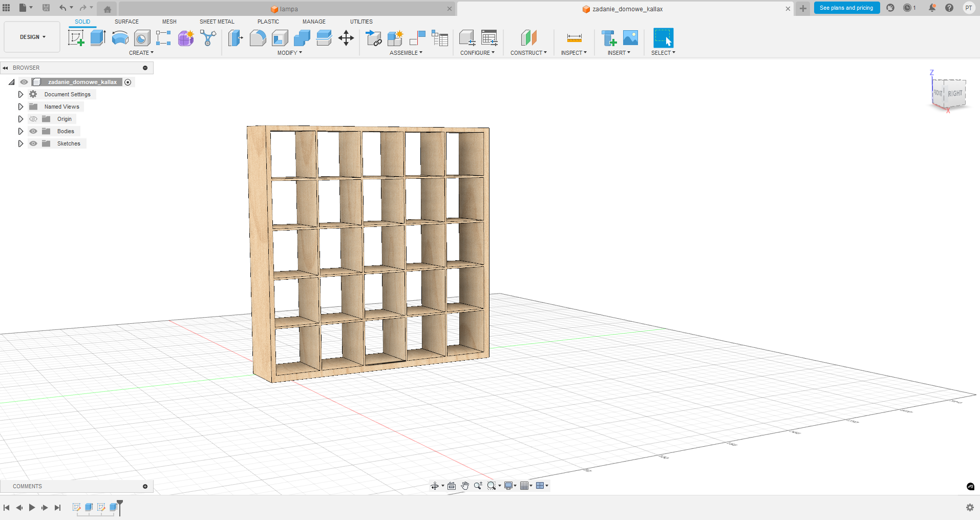Click the Extrude tool icon
Screen dimensions: 980x520
click(x=98, y=38)
